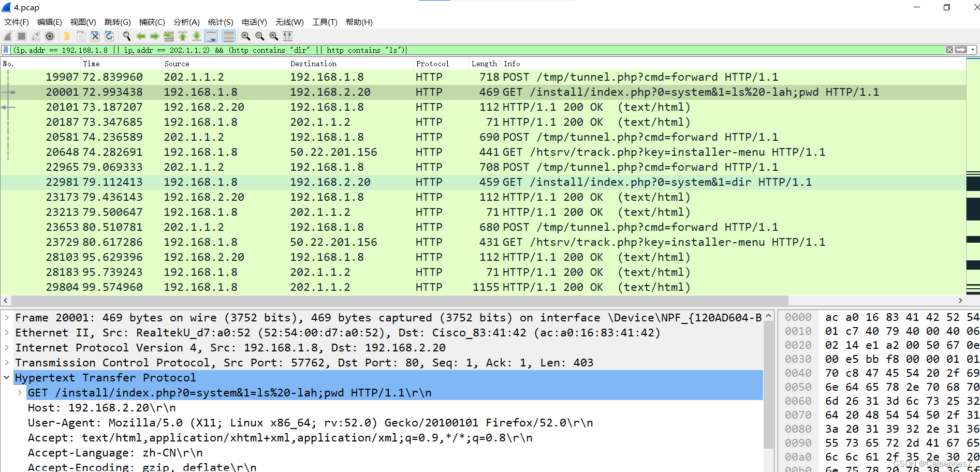Go forward with the green right arrow
The image size is (980, 472).
pos(155,36)
